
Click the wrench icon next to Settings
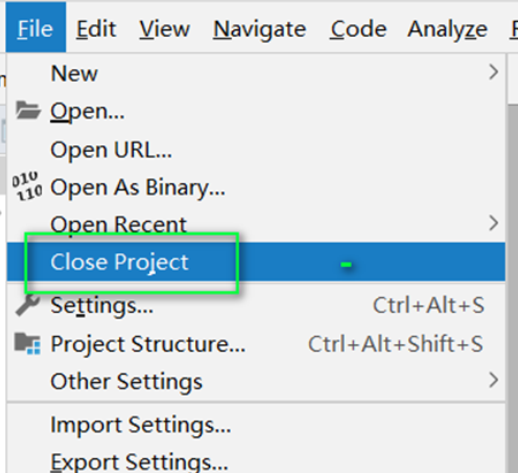pyautogui.click(x=27, y=304)
